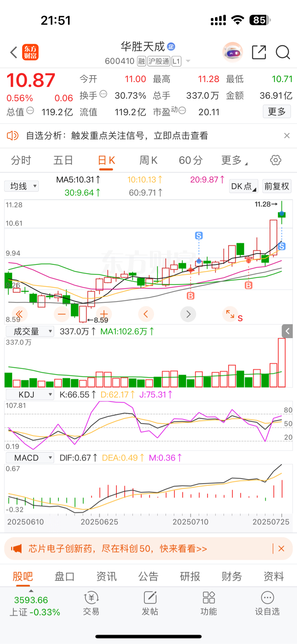The image size is (297, 644).
Task: Open 市盈 info icon
Action: pyautogui.click(x=182, y=111)
